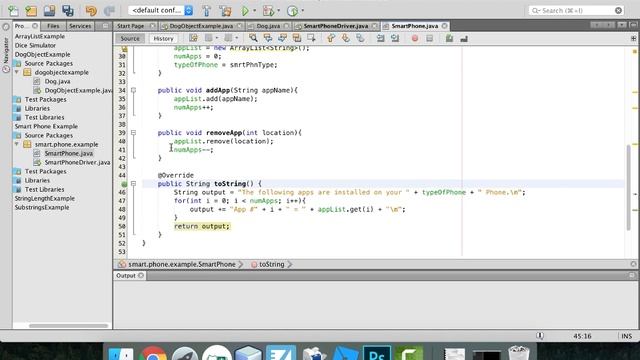Click the toString breadcrumb
The width and height of the screenshot is (640, 360).
pos(271,264)
